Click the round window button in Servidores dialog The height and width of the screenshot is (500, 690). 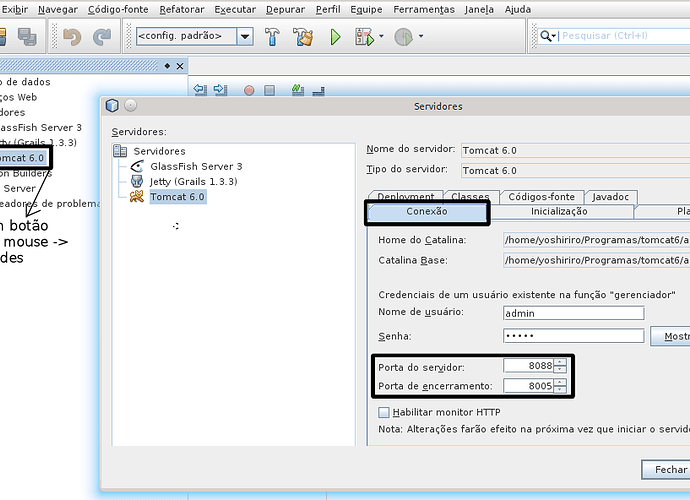pos(131,105)
